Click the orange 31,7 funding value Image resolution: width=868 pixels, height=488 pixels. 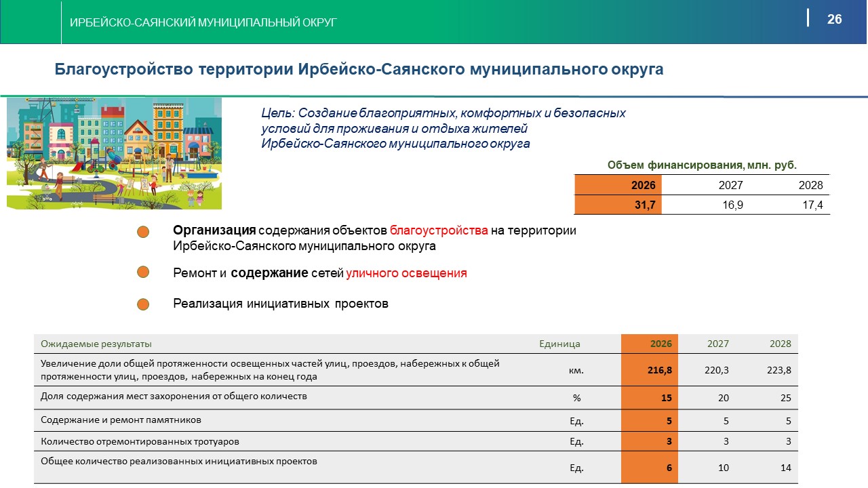(x=618, y=205)
